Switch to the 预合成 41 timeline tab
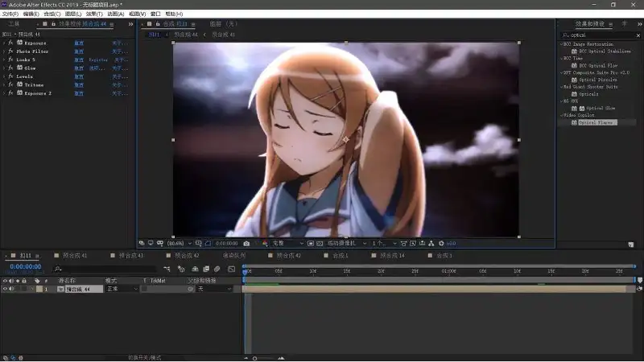 (75, 256)
